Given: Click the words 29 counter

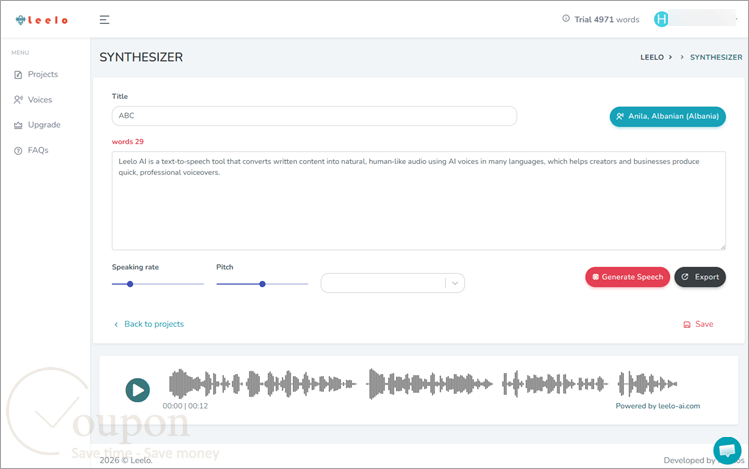Looking at the screenshot, I should (128, 142).
